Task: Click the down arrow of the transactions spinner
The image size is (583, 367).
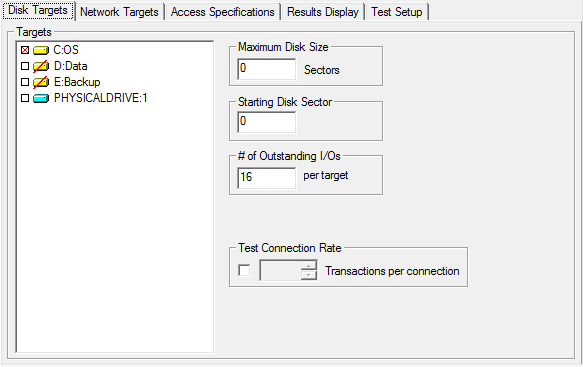Action: coord(309,275)
